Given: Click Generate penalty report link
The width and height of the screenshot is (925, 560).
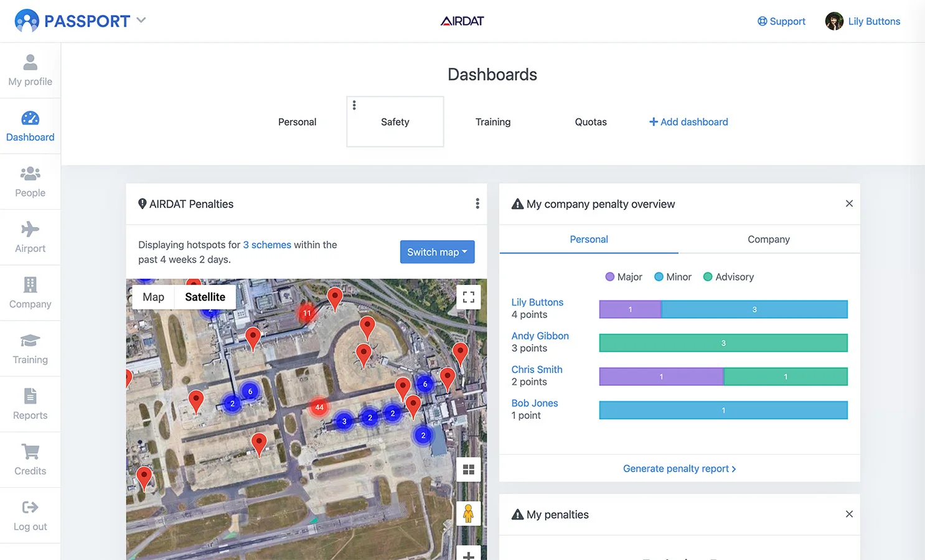Looking at the screenshot, I should 679,469.
